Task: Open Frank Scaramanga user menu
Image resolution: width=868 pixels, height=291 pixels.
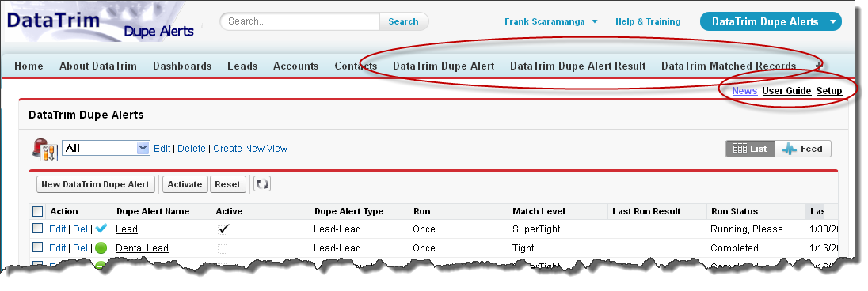Action: [x=550, y=21]
